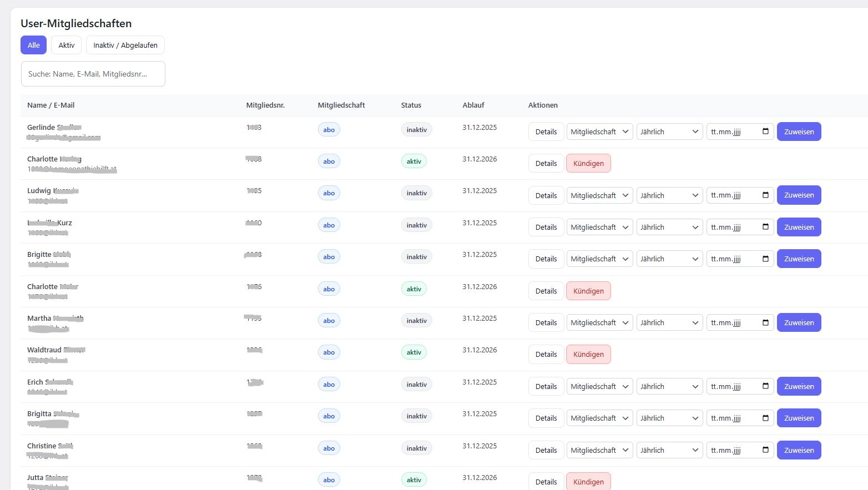Select the Inaktiv / Abgelaufen filter
Viewport: 868px width, 490px height.
[125, 45]
